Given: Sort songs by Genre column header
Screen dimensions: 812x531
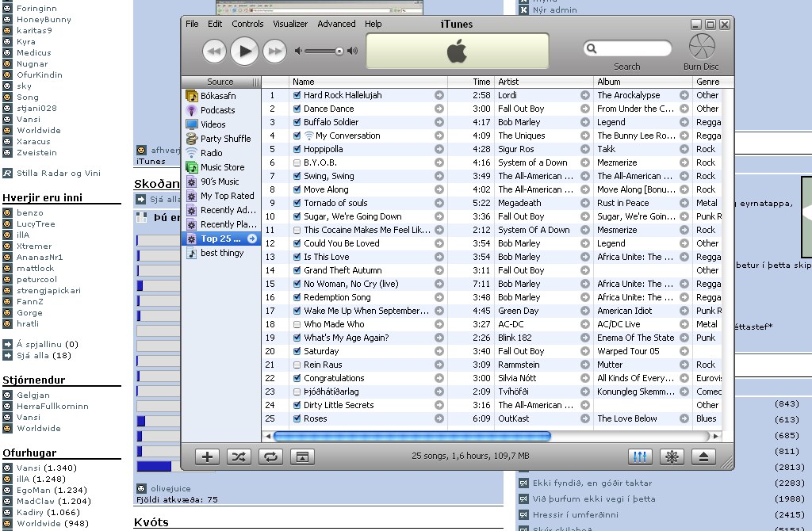Looking at the screenshot, I should (708, 82).
